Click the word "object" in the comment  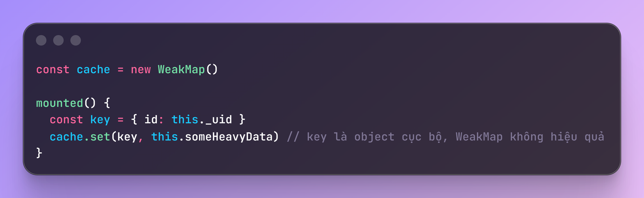tap(374, 137)
